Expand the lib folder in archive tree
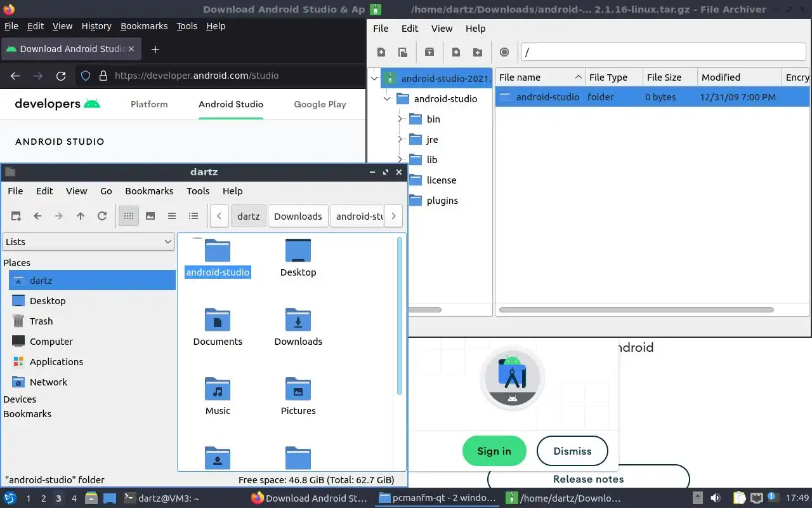 400,160
